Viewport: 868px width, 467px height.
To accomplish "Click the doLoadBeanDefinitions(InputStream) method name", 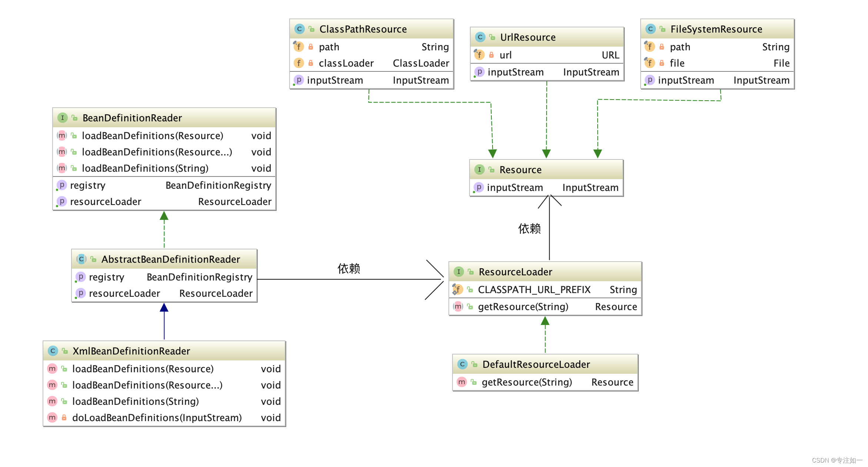I will point(157,417).
